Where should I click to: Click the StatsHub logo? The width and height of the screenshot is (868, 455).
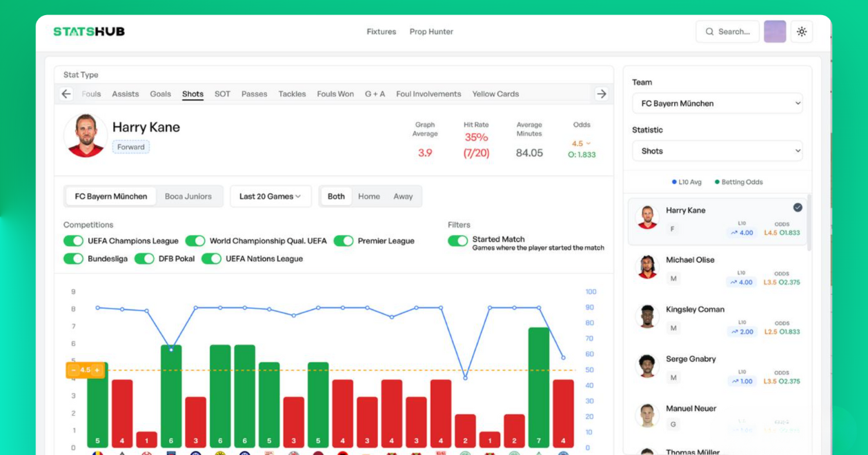tap(89, 31)
